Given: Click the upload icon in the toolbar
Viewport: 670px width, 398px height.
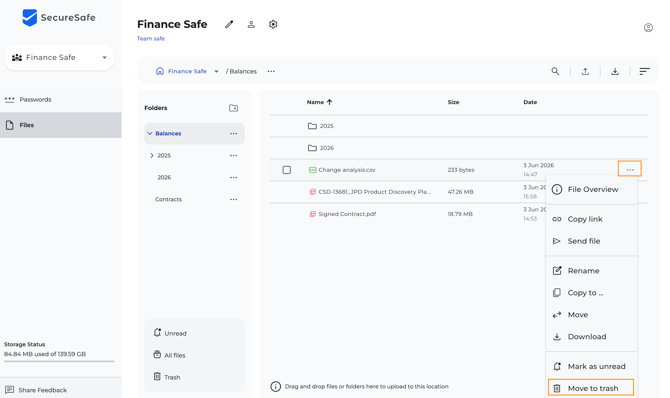Looking at the screenshot, I should point(585,71).
